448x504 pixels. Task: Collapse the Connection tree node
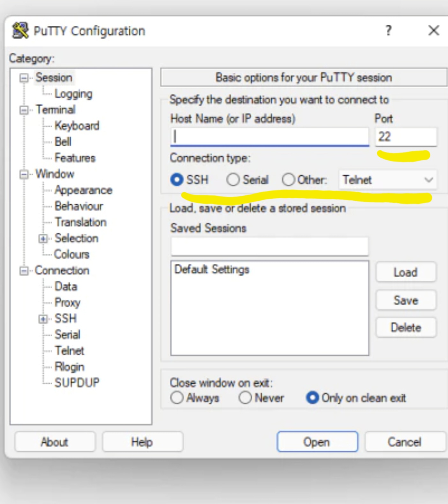pos(24,271)
